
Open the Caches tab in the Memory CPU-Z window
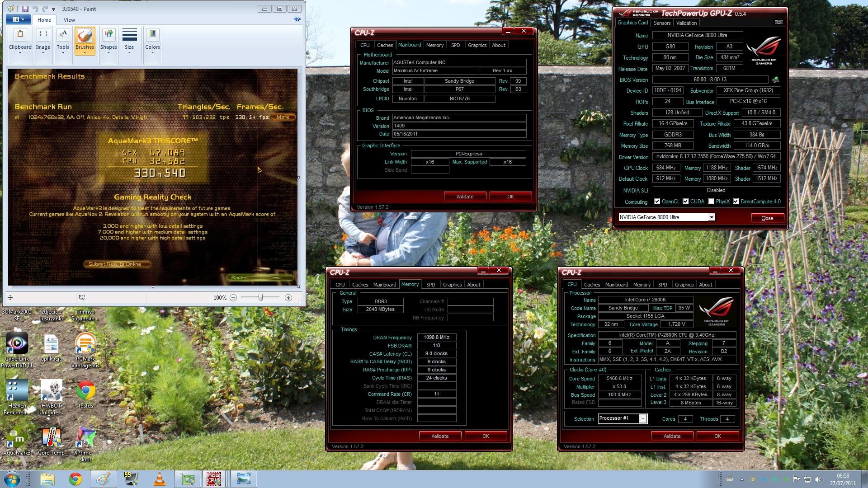pos(360,285)
